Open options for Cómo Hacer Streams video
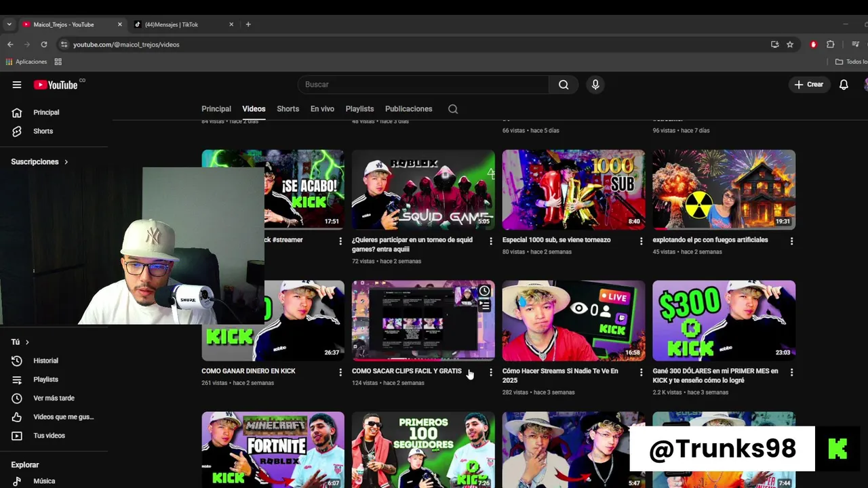 (x=642, y=372)
